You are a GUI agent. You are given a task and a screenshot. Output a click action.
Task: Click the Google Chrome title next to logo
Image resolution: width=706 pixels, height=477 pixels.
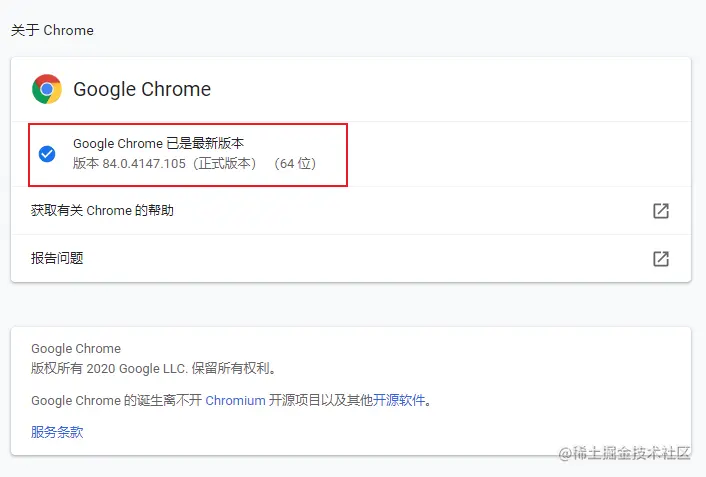coord(142,89)
